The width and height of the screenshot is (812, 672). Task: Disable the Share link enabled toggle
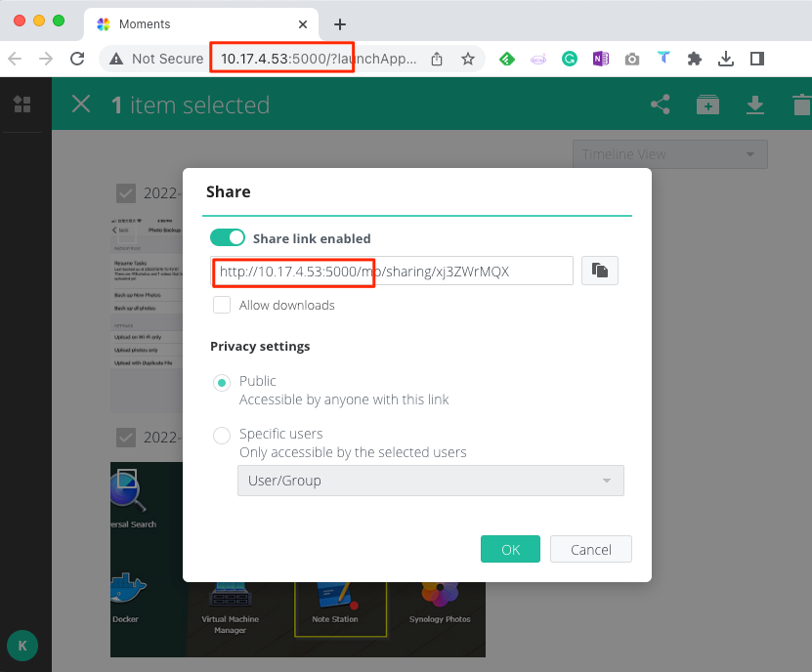228,237
